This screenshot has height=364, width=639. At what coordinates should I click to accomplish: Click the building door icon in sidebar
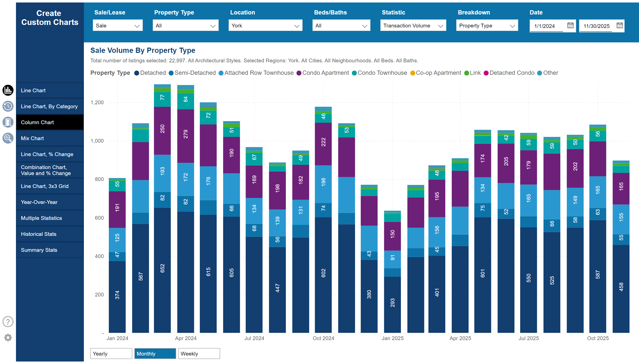(8, 122)
